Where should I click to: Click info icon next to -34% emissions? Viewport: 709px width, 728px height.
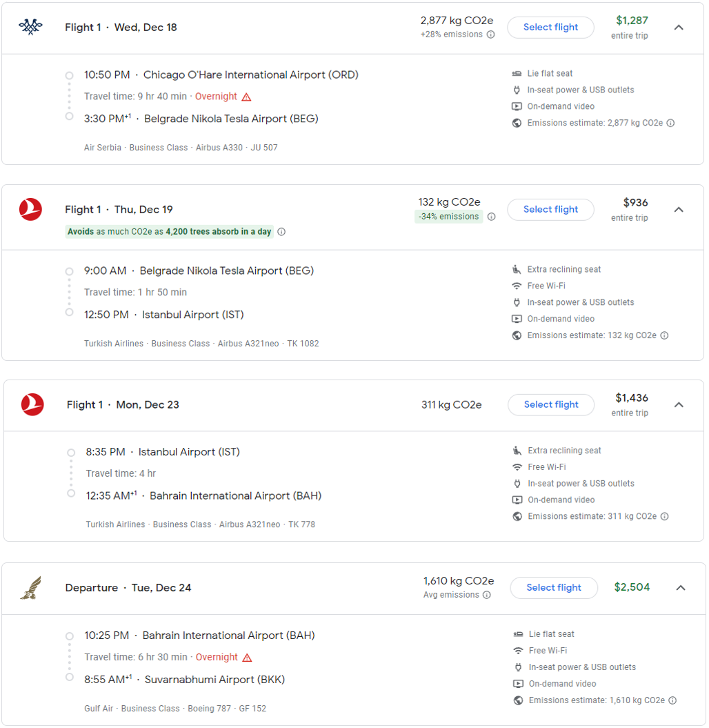[492, 217]
